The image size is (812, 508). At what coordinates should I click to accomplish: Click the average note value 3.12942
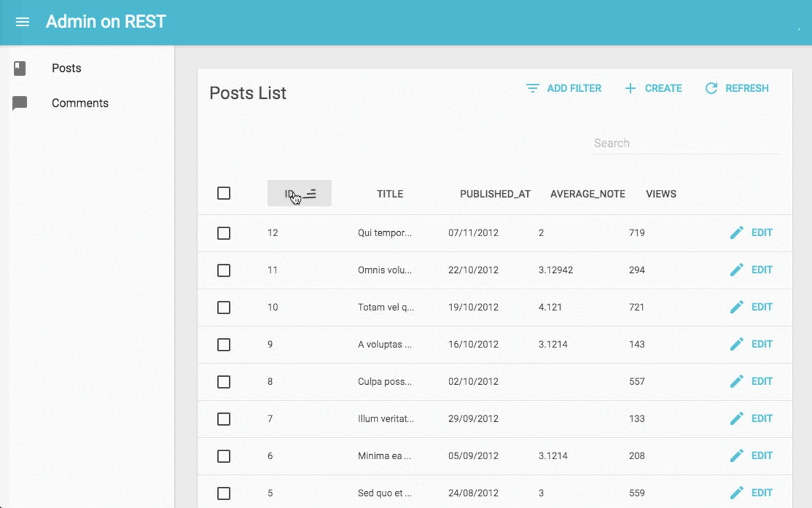556,270
